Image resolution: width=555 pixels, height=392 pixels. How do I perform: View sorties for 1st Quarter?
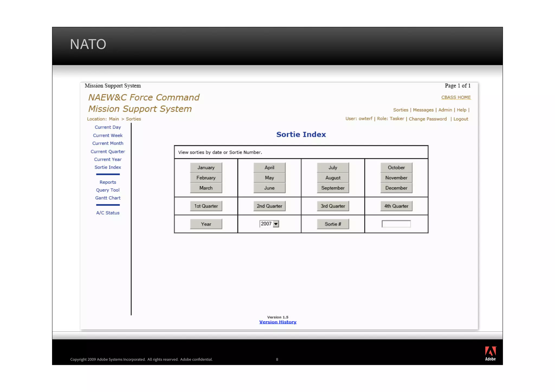(206, 206)
